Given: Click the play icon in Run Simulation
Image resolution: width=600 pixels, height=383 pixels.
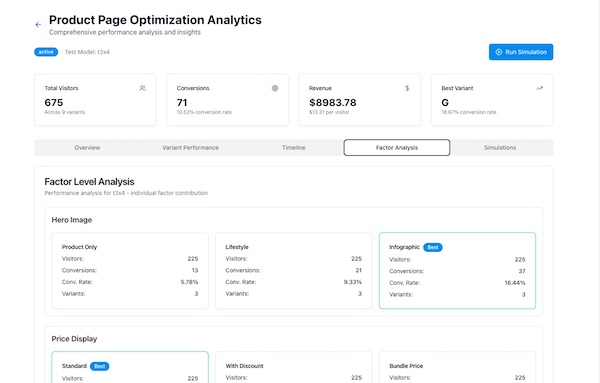Looking at the screenshot, I should [x=499, y=52].
